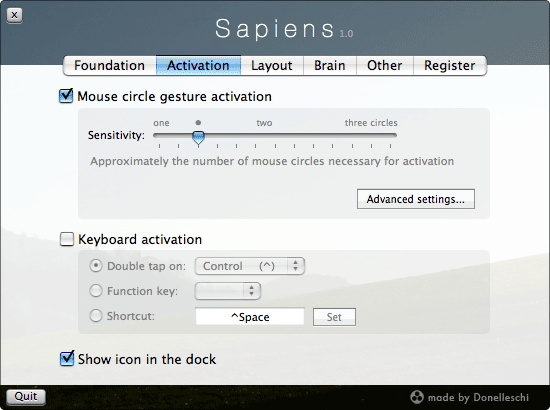Screen dimensions: 550x410
Task: Select the Double tap on radio button
Action: click(96, 266)
